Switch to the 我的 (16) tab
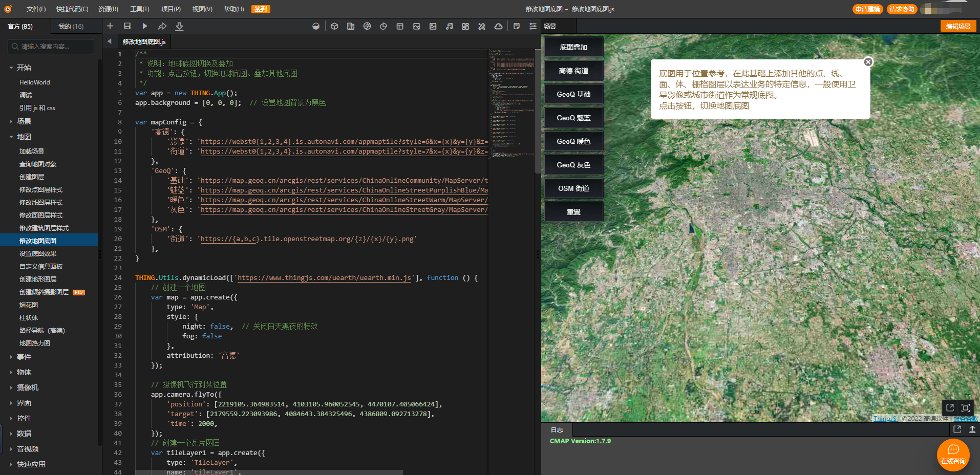 (71, 26)
